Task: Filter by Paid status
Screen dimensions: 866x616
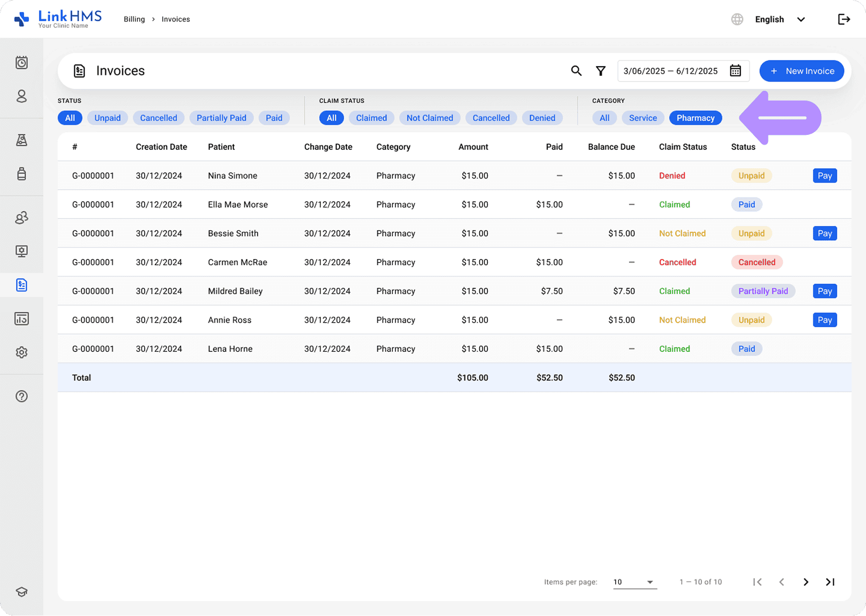Action: (274, 118)
